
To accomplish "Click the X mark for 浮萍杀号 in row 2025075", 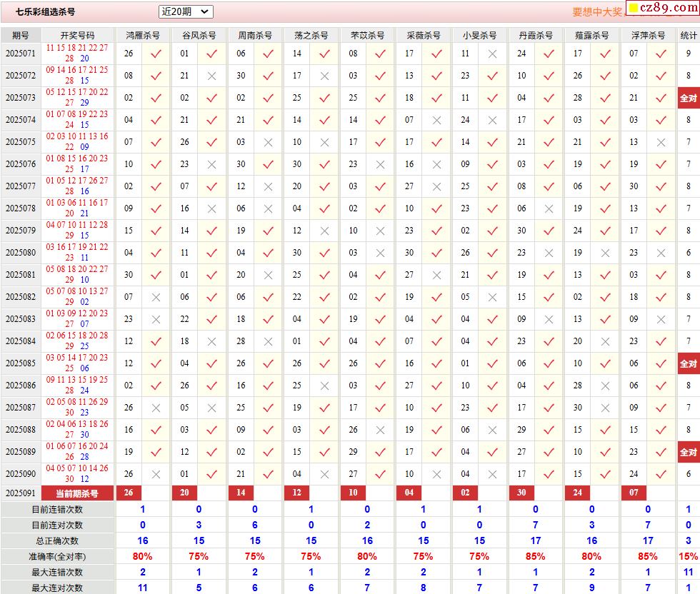I will tap(661, 143).
